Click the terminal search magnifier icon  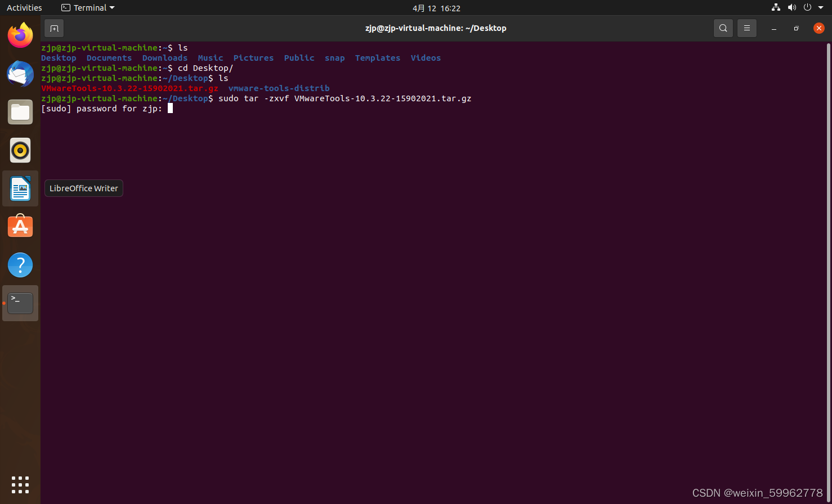pos(723,28)
